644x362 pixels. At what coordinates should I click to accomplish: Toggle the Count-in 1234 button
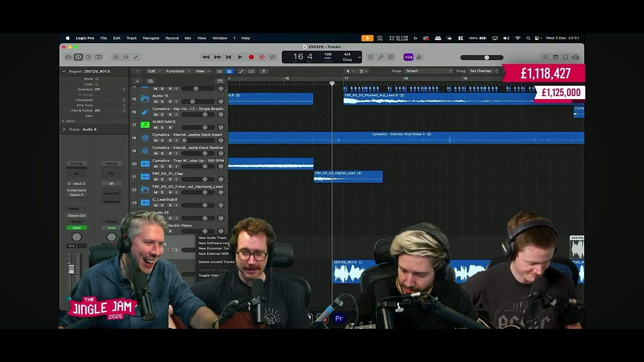pos(409,57)
